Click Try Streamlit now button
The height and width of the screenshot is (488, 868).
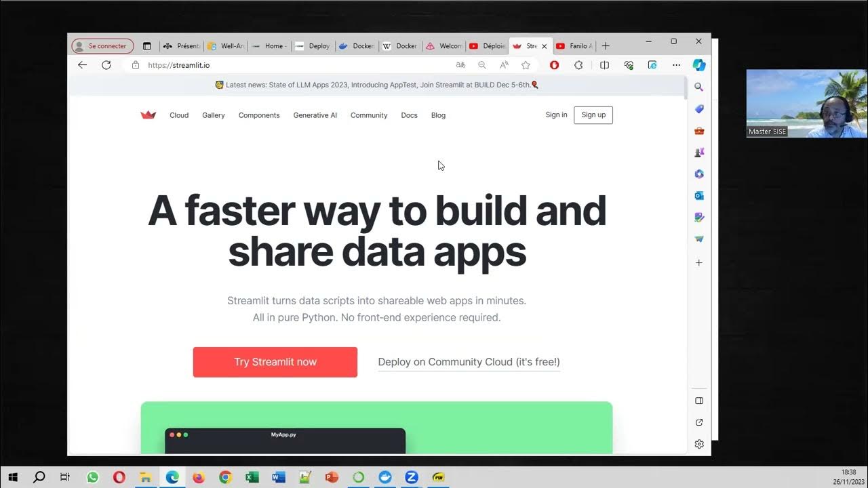[275, 362]
